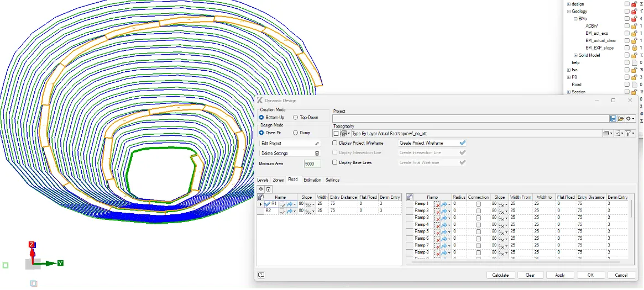Screen dimensions: 644x290
Task: Click the Apply button
Action: 560,275
